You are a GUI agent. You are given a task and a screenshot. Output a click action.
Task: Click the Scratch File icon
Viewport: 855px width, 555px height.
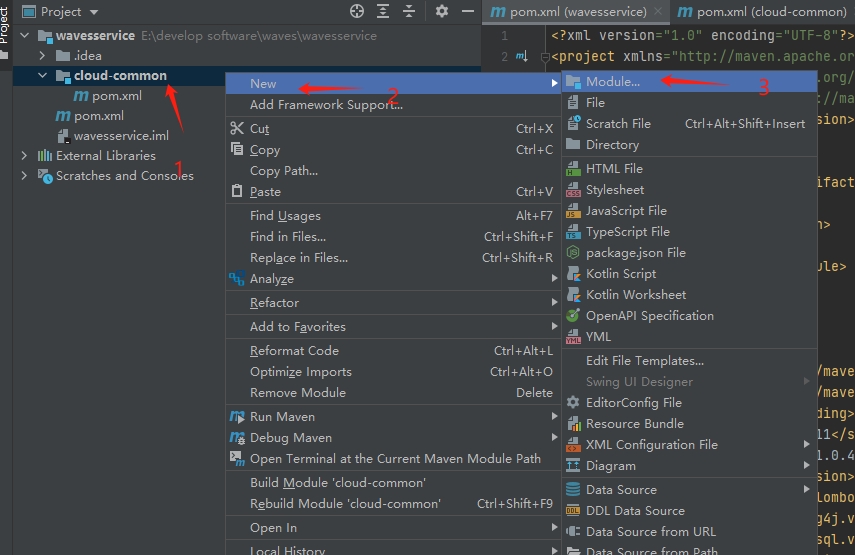tap(573, 123)
